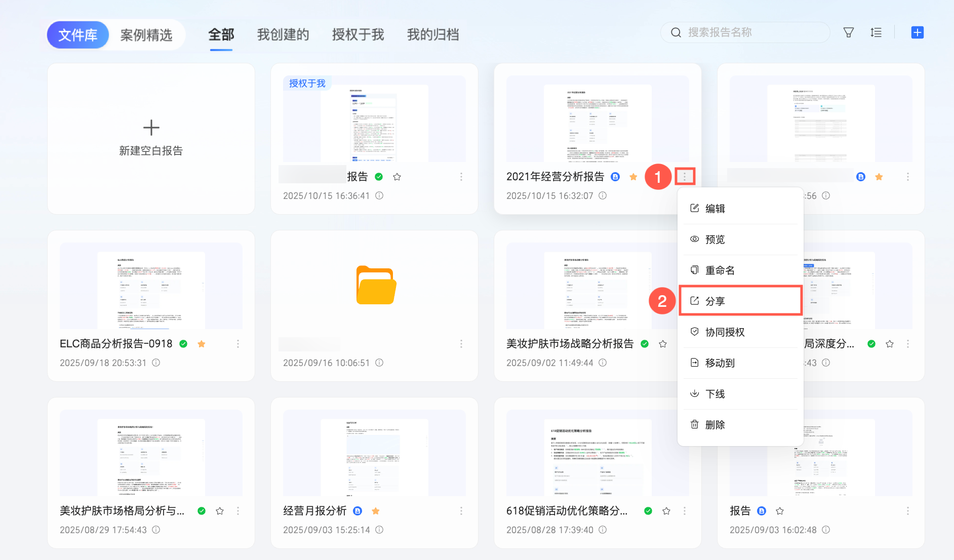
Task: Open more options for 局深度分... report
Action: [x=908, y=344]
